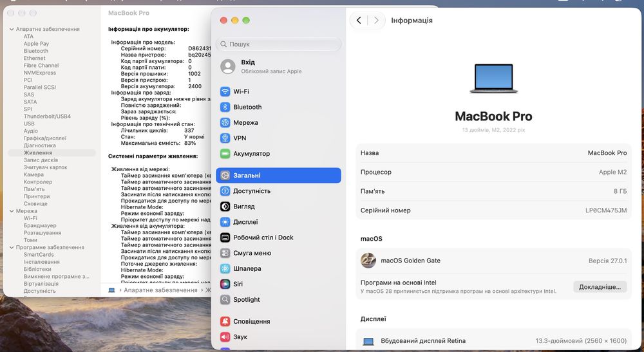Open Доступність in System Settings sidebar
This screenshot has width=644, height=352.
tap(278, 190)
